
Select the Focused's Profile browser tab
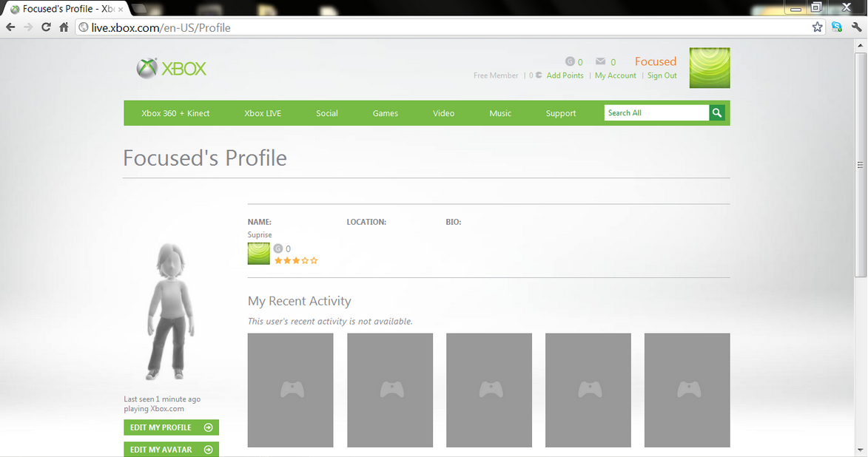coord(65,9)
